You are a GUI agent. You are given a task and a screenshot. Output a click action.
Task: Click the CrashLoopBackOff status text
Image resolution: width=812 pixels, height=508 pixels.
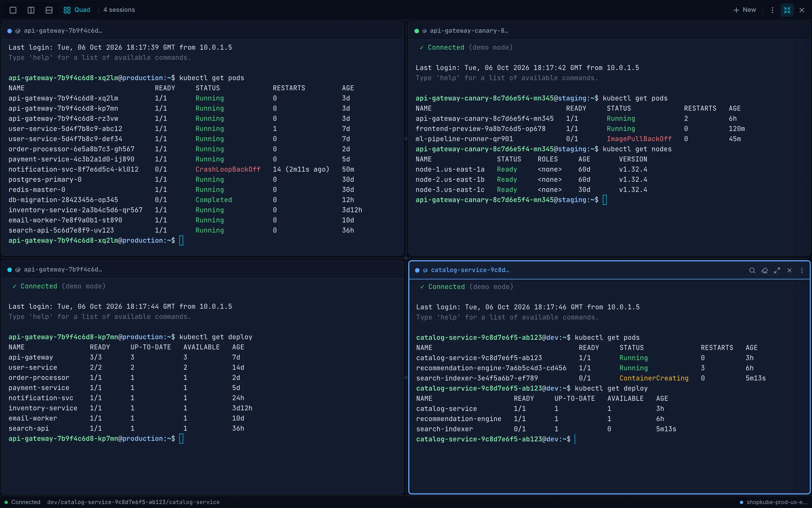tap(228, 169)
